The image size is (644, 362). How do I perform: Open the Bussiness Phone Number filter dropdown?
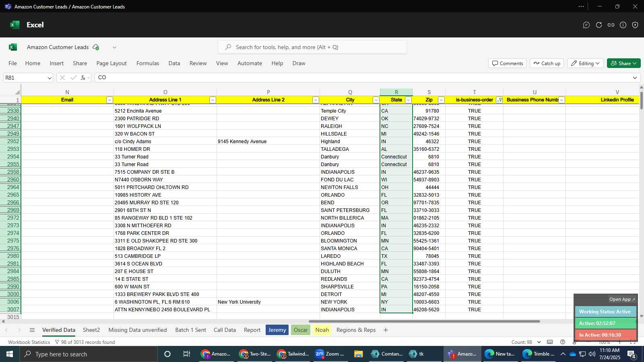(562, 100)
